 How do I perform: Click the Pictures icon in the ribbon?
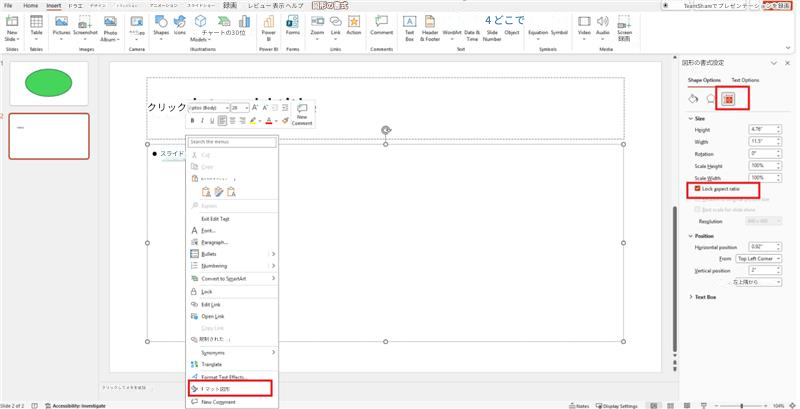(x=61, y=22)
